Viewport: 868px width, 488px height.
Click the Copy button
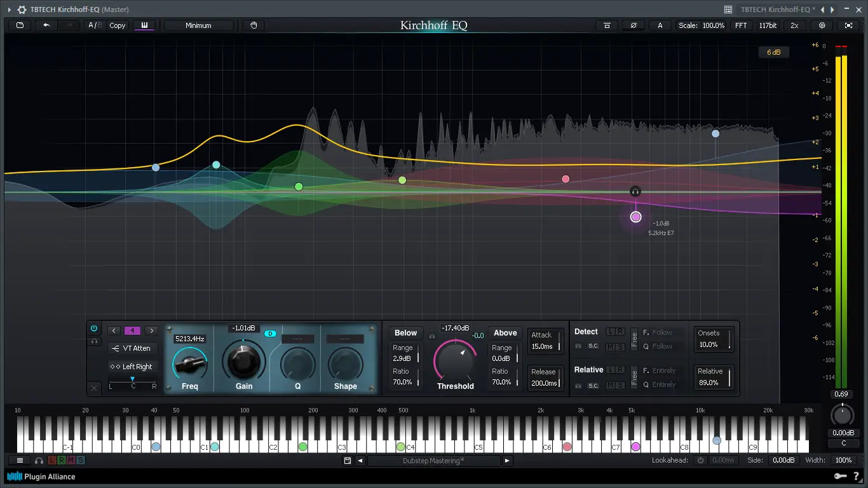pos(118,25)
